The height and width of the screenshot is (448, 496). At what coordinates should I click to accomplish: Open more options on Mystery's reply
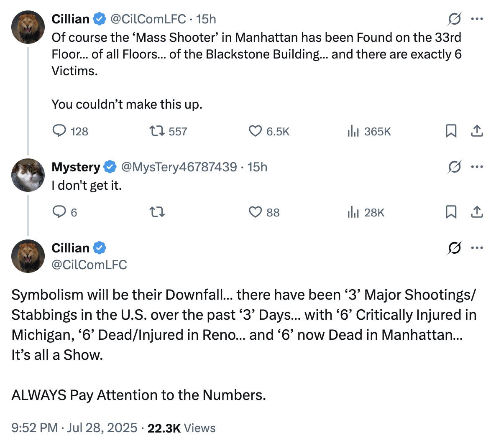(477, 166)
